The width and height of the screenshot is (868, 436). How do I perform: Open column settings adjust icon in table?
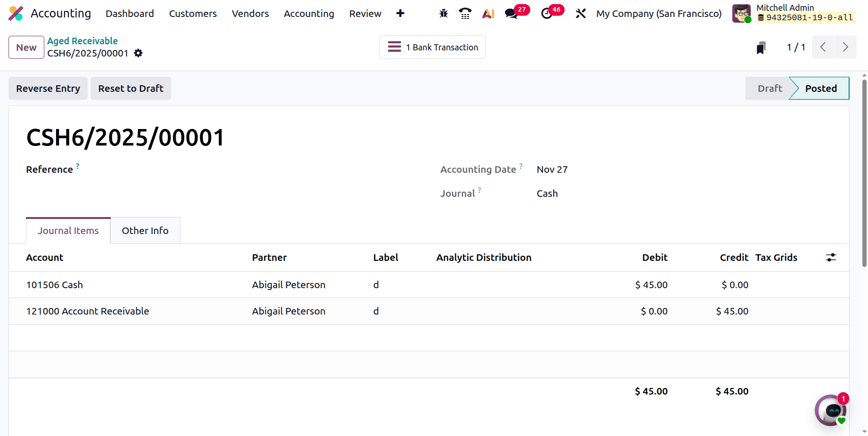coord(831,258)
